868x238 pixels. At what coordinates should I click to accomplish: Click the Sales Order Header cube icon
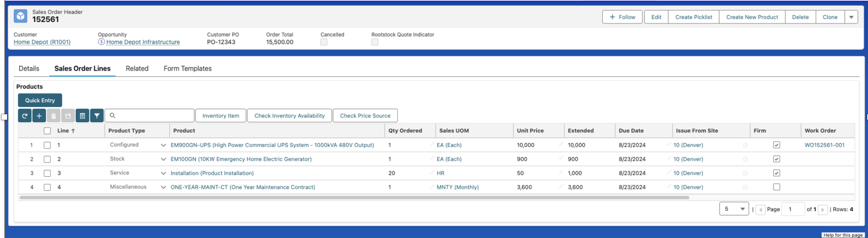click(x=20, y=16)
